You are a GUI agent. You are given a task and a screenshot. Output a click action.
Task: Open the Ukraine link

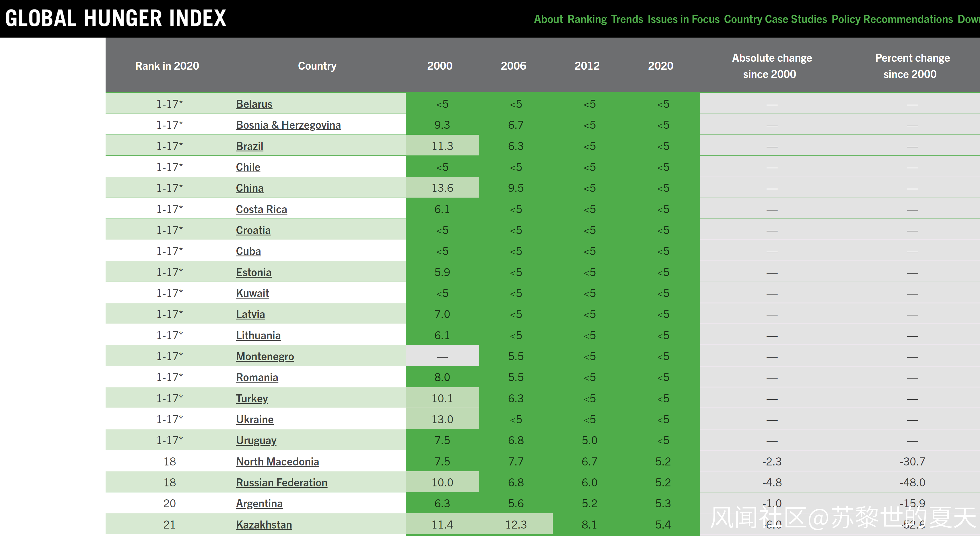point(254,419)
